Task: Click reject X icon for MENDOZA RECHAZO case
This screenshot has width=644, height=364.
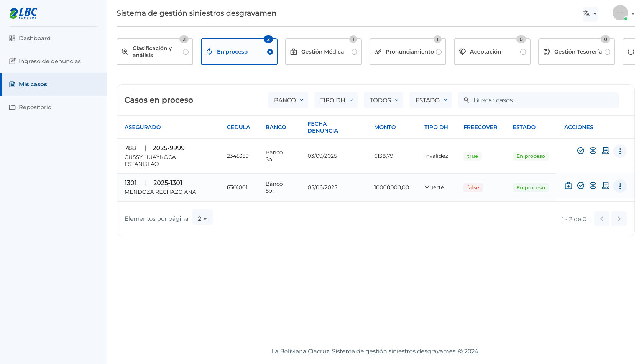Action: pyautogui.click(x=593, y=185)
